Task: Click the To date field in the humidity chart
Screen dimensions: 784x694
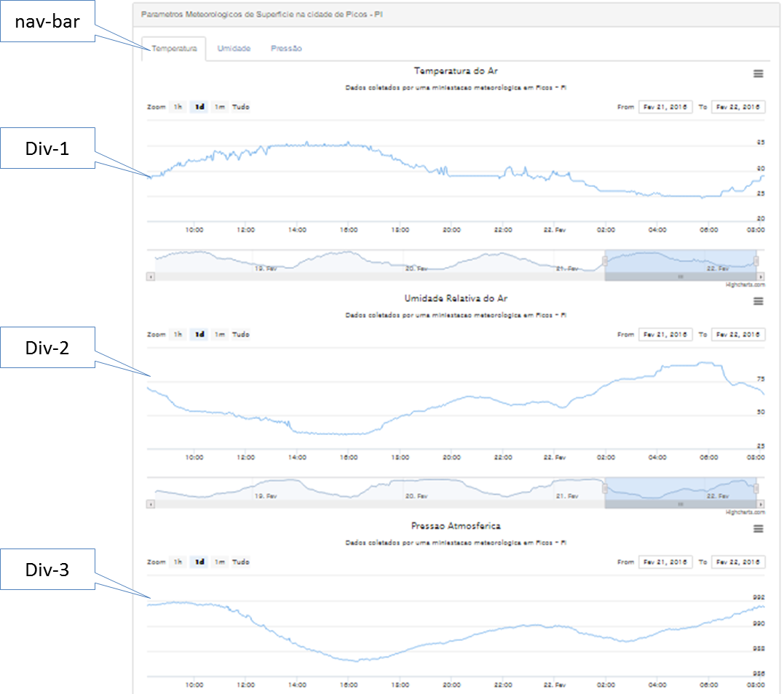Action: [738, 334]
